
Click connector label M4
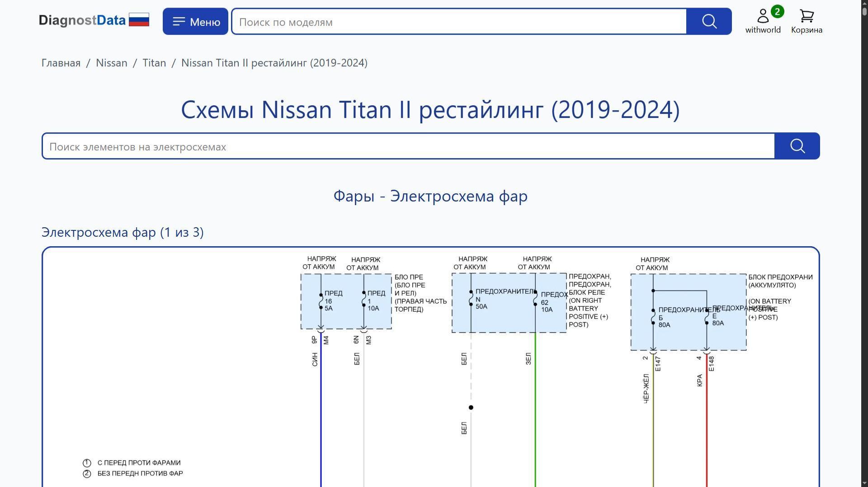[326, 340]
